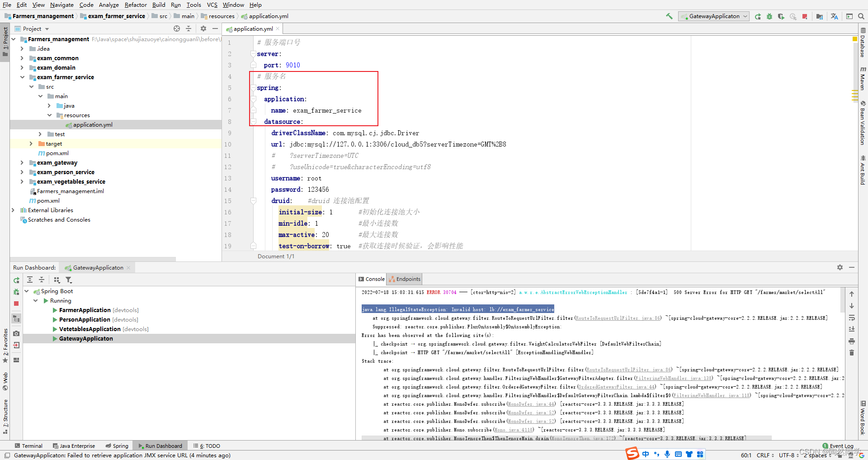Collapse the Running node in Run Dashboard
The image size is (868, 460).
pyautogui.click(x=35, y=300)
